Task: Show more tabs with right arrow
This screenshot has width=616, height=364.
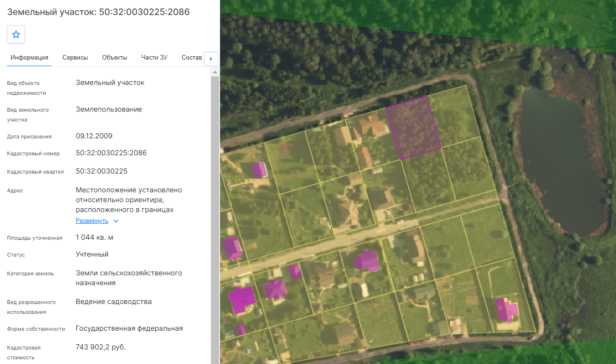Action: (x=211, y=59)
